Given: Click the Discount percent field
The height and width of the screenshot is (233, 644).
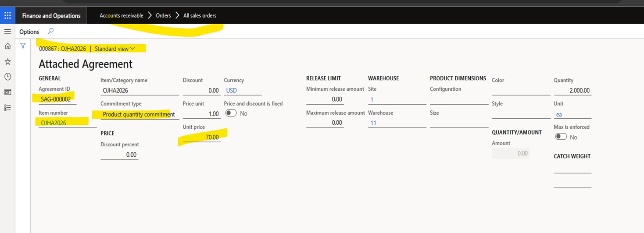Looking at the screenshot, I should pyautogui.click(x=119, y=155).
